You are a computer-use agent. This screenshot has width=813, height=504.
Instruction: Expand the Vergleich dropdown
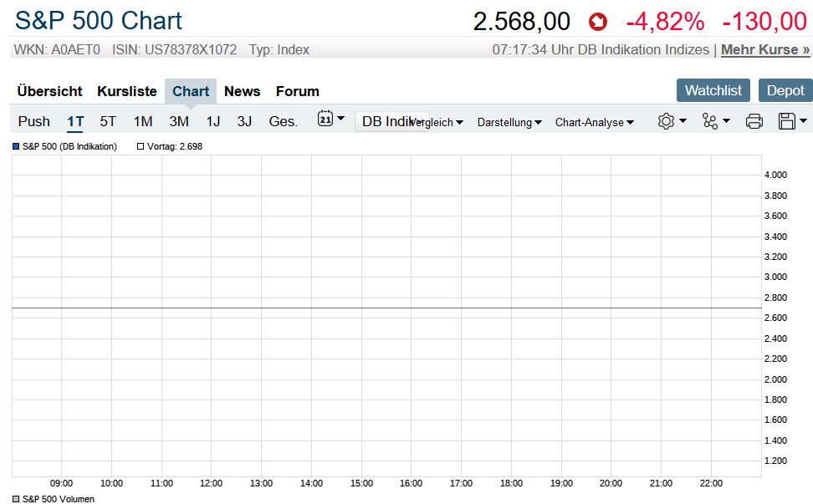(x=436, y=122)
